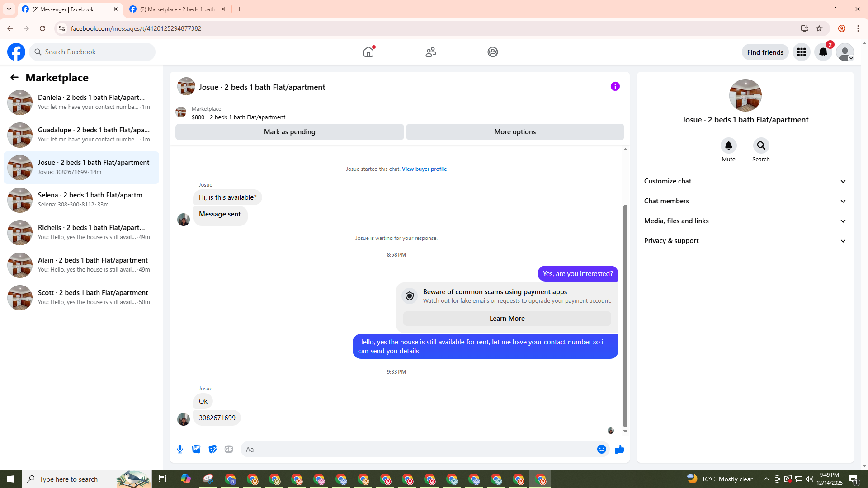The image size is (868, 488).
Task: Click the voice clip microphone icon
Action: 180,449
